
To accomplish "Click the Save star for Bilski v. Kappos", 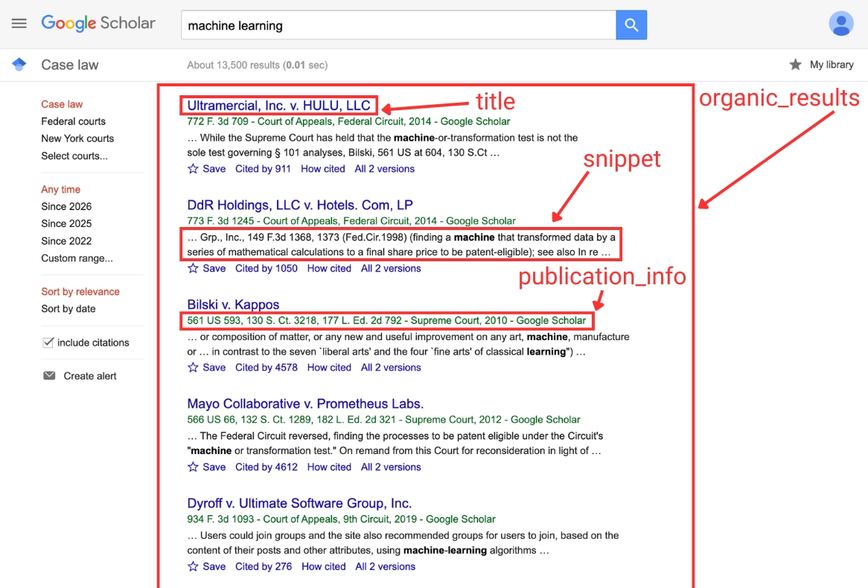I will [193, 368].
